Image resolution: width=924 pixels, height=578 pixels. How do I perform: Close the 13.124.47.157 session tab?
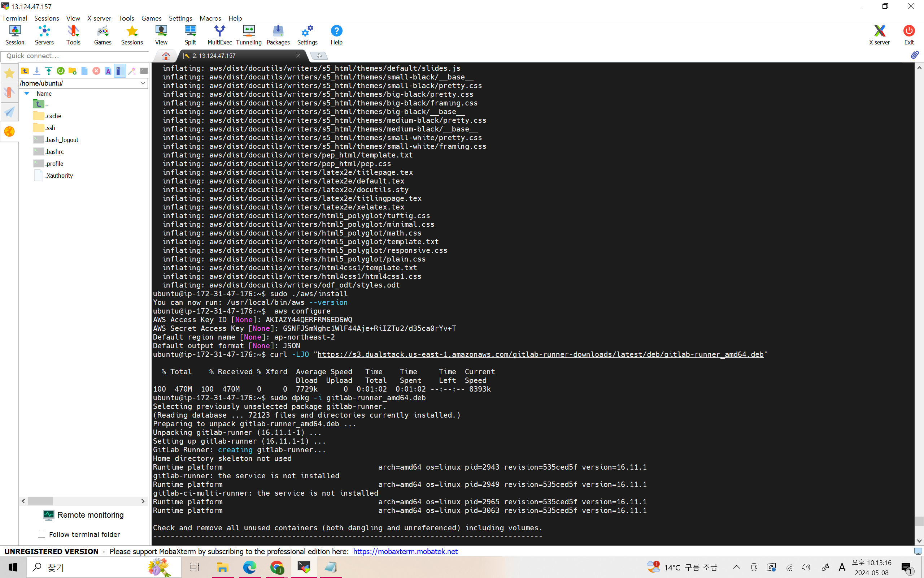pyautogui.click(x=298, y=56)
